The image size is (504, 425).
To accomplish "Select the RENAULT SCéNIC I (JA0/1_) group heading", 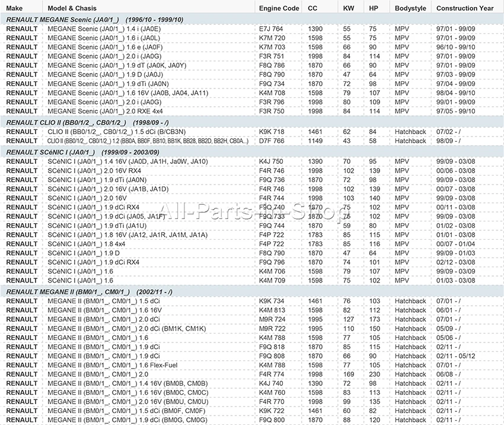I will [252, 152].
